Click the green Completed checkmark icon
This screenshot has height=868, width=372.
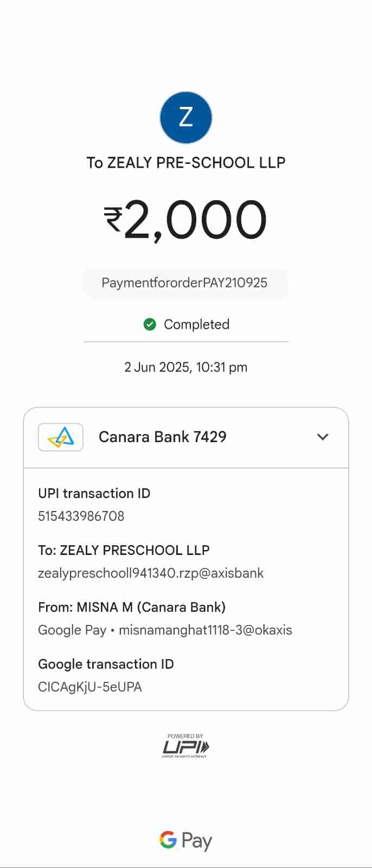[x=150, y=324]
